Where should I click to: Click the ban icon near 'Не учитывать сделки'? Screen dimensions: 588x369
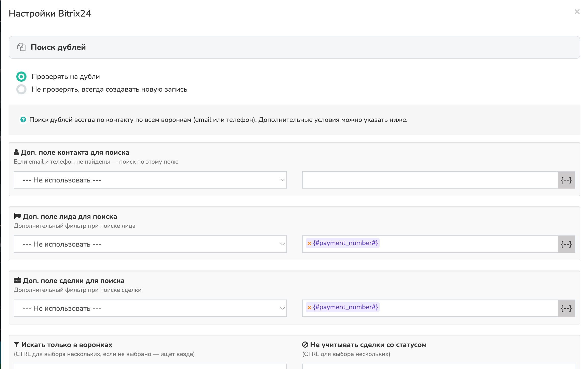(x=305, y=345)
